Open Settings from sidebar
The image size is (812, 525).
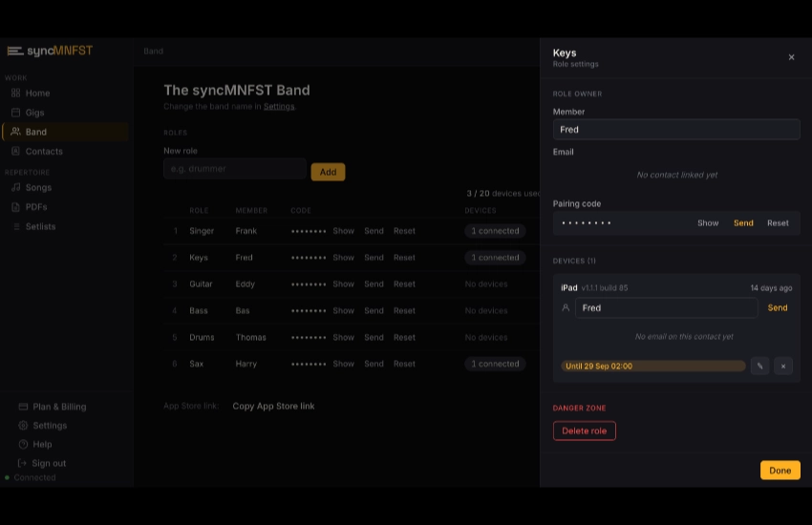[x=50, y=425]
